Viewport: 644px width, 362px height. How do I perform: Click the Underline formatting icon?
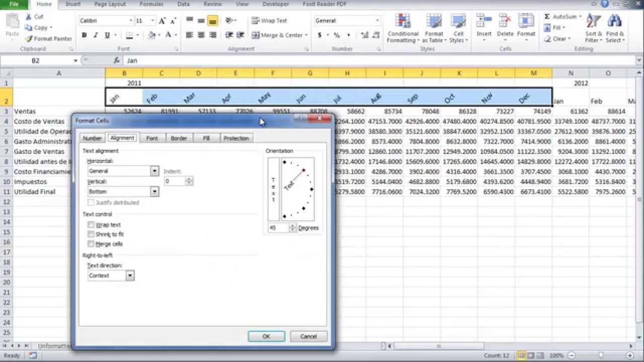[107, 35]
